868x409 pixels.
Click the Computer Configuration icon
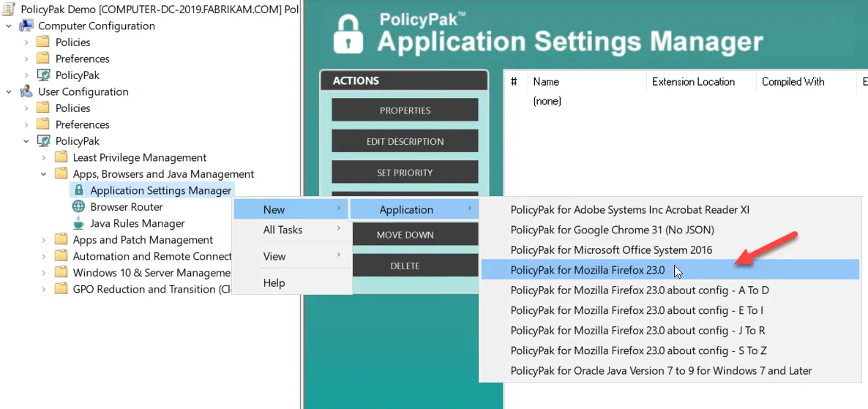coord(26,26)
